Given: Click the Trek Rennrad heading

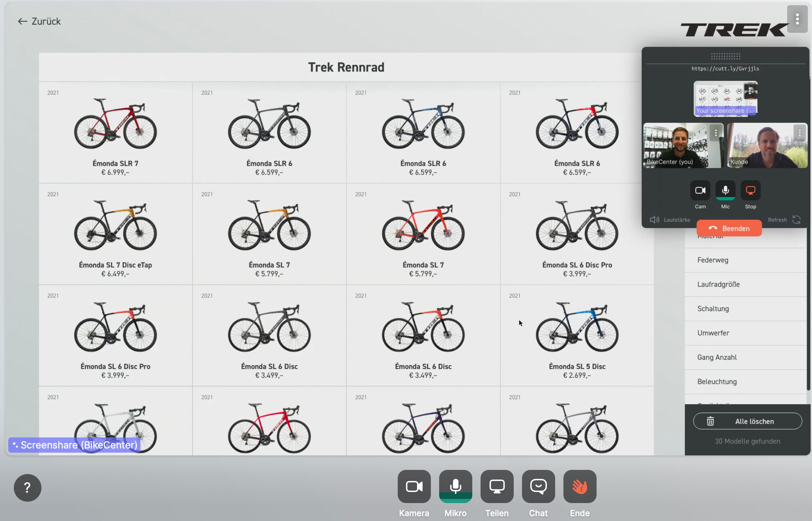Looking at the screenshot, I should pos(346,67).
